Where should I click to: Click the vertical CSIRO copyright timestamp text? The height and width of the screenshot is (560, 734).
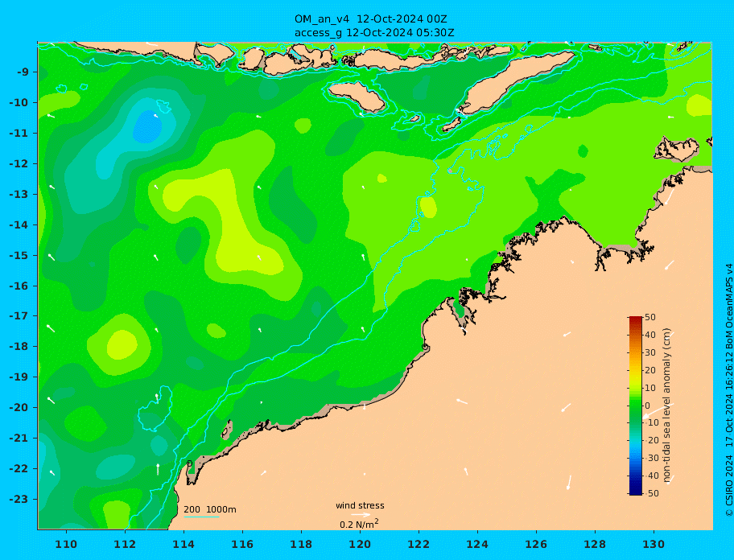coord(728,390)
